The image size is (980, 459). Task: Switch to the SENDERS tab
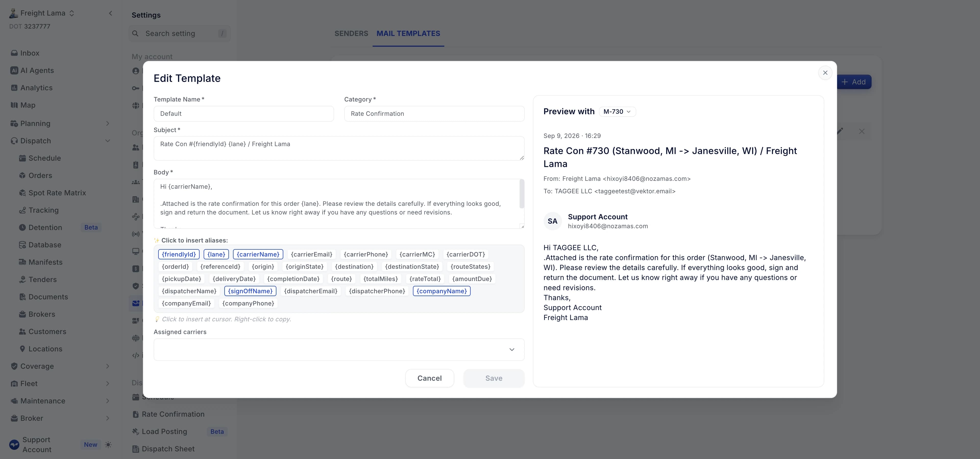click(x=351, y=34)
